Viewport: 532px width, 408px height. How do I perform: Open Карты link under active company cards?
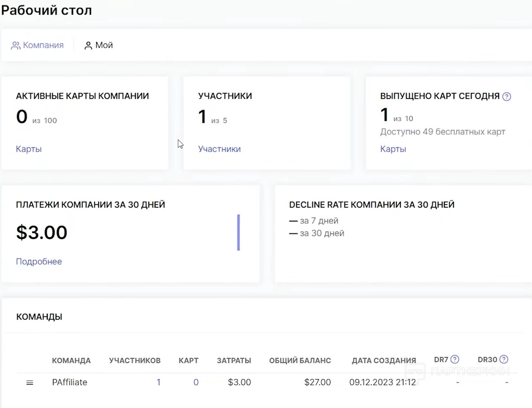[x=29, y=149]
